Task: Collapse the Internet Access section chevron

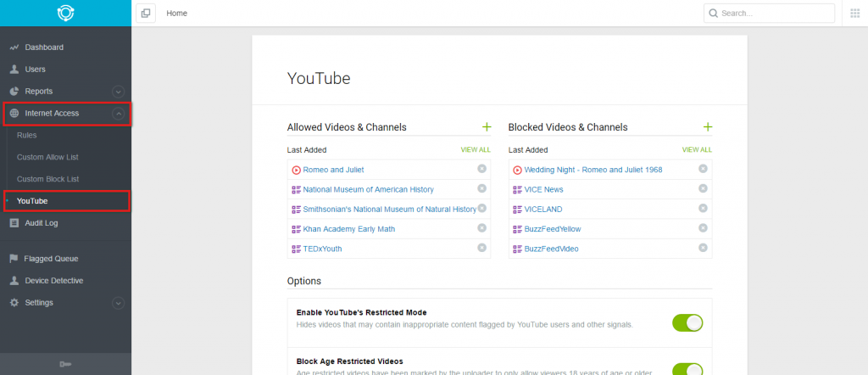Action: coord(118,114)
